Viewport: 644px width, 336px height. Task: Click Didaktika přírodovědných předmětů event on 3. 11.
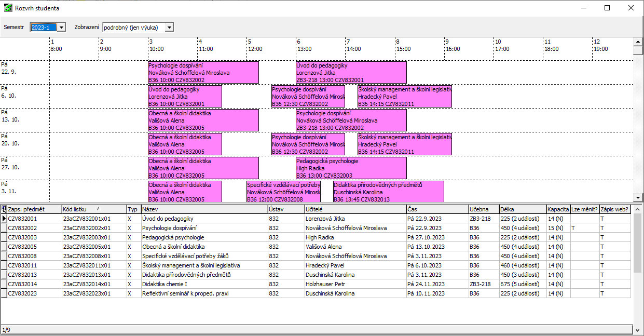pyautogui.click(x=388, y=191)
